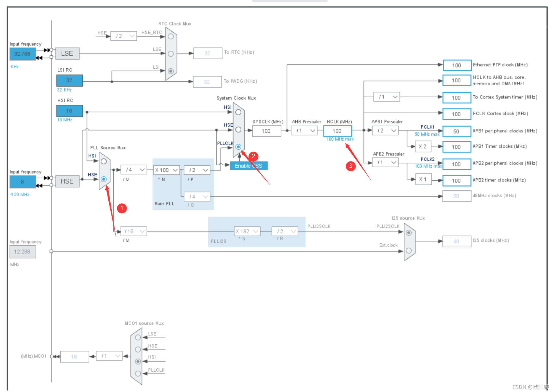Image resolution: width=553 pixels, height=392 pixels.
Task: Select HSI in System Clock Mux
Action: (x=238, y=112)
